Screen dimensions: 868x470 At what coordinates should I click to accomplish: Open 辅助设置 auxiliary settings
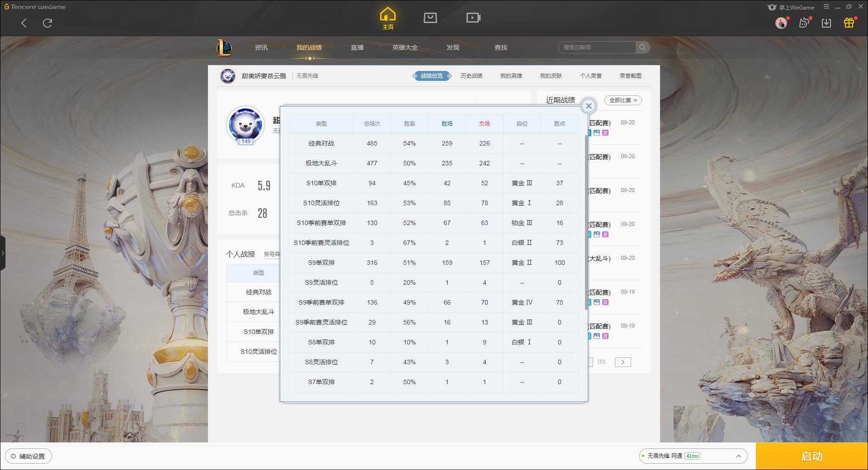[x=28, y=456]
